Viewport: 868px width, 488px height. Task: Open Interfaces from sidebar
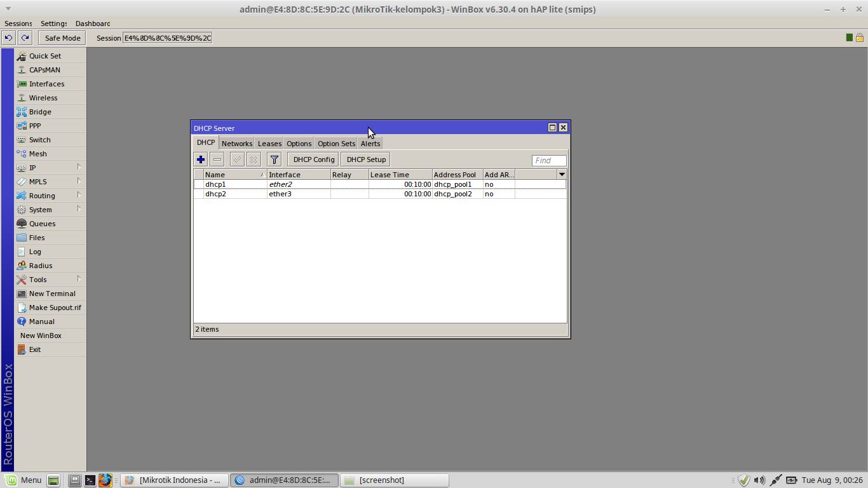(x=50, y=84)
